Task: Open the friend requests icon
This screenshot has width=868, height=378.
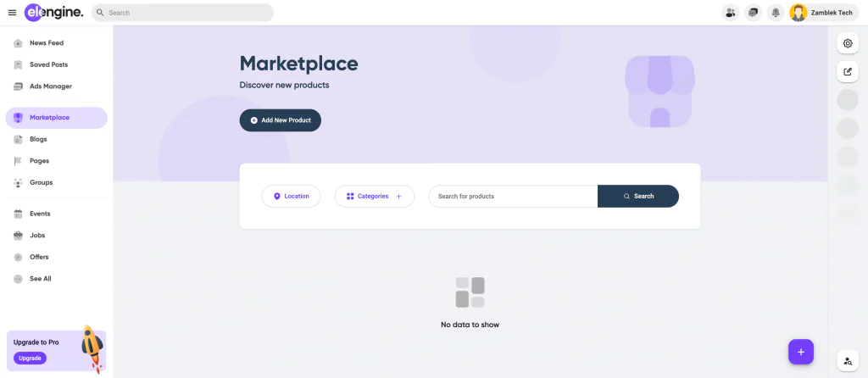Action: (x=730, y=13)
